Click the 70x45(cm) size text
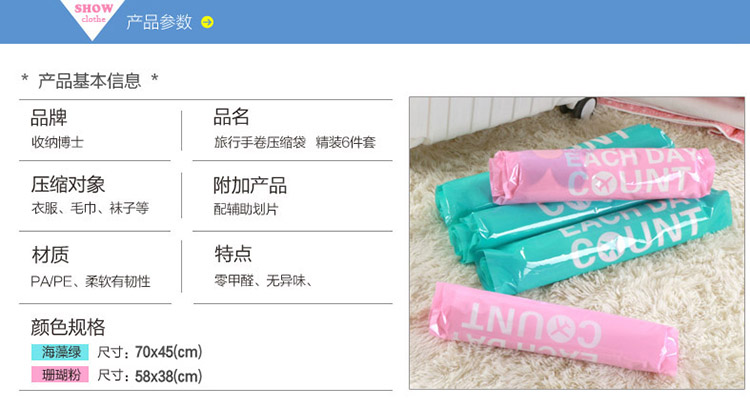The image size is (750, 409). tap(168, 352)
